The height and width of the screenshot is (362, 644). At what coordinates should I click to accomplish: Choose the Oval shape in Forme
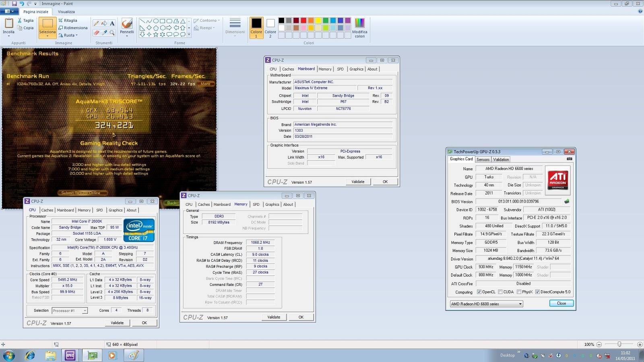(x=156, y=21)
